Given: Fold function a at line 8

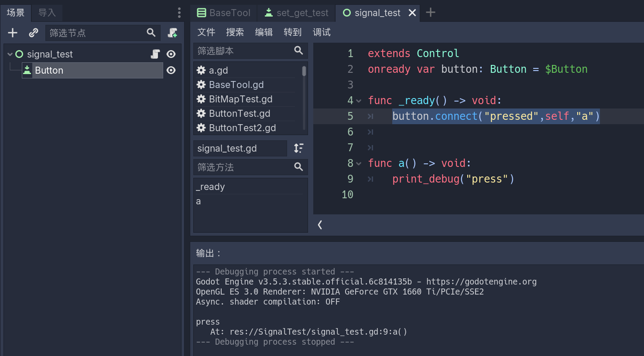Looking at the screenshot, I should [x=359, y=163].
